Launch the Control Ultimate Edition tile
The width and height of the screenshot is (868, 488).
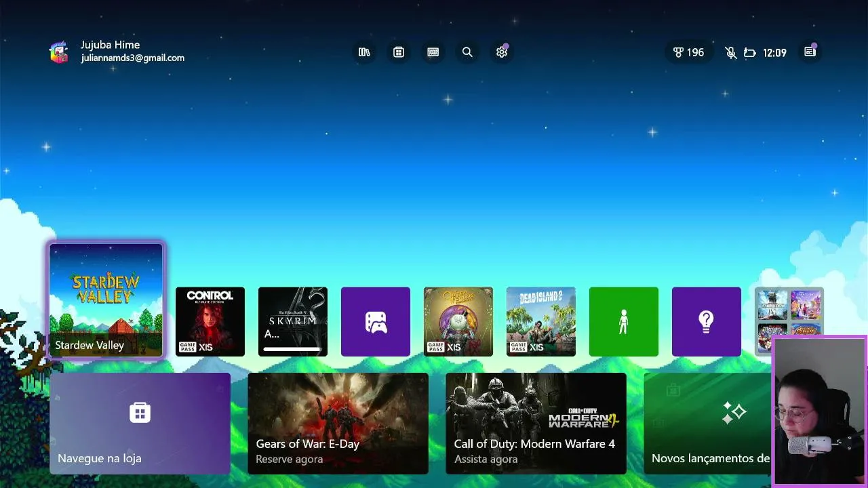click(x=210, y=322)
